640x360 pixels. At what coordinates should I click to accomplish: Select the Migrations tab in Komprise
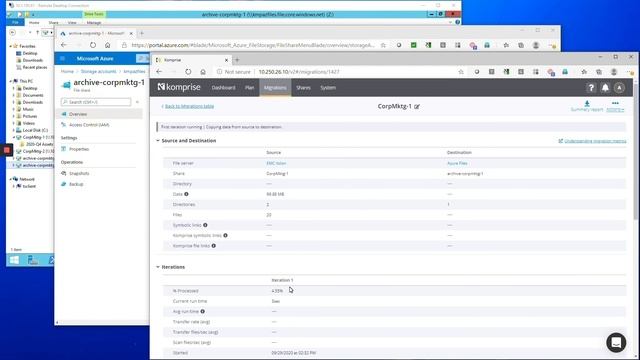(275, 88)
